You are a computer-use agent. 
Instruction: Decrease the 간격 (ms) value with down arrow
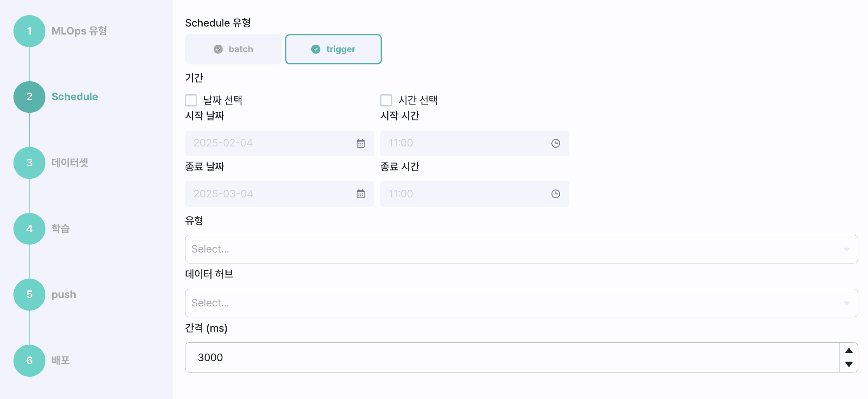(x=849, y=364)
